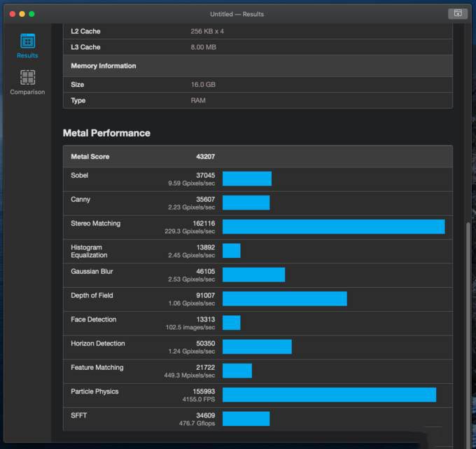Click the Stereo Matching score '162116'
The width and height of the screenshot is (476, 449).
pos(204,223)
